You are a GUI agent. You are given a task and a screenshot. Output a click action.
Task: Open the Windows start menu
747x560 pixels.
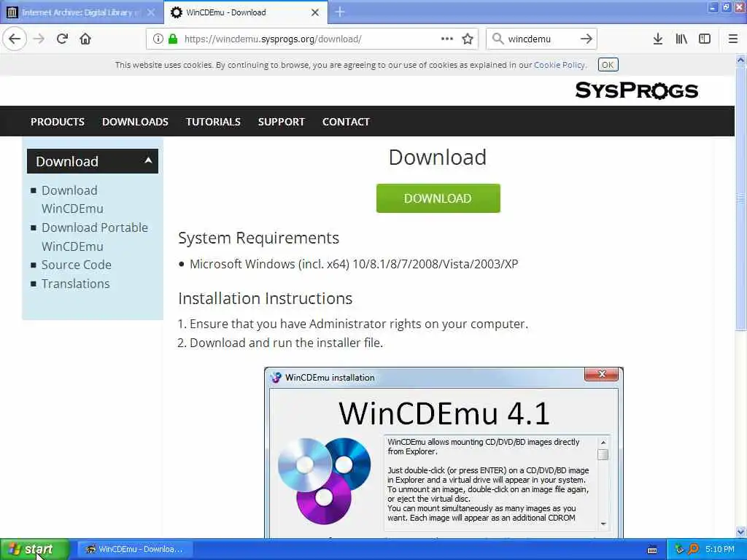pos(34,550)
